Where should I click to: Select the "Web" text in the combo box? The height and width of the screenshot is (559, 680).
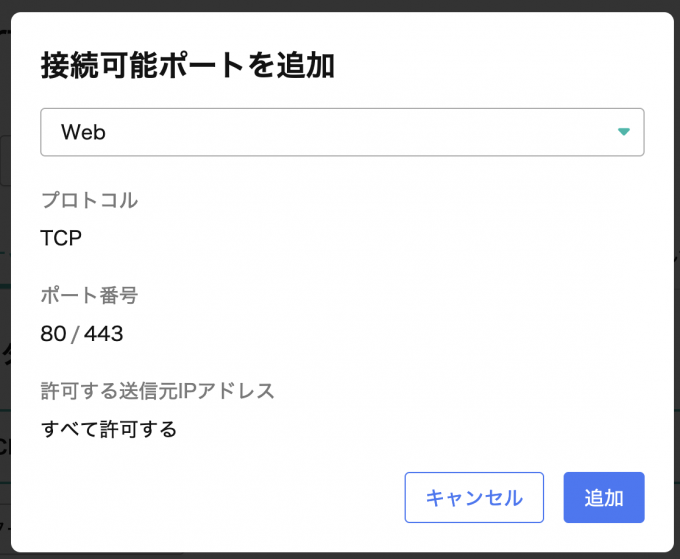[x=83, y=132]
